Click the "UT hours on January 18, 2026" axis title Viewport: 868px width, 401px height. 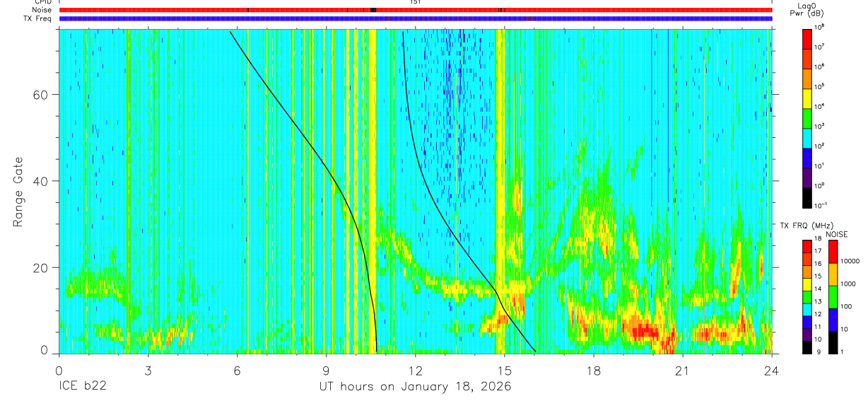[x=415, y=387]
